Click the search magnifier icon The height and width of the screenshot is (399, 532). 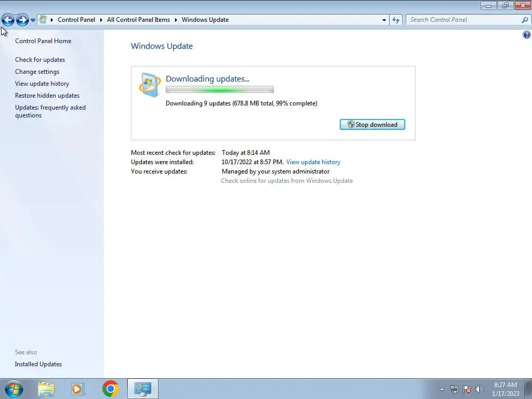(x=525, y=20)
